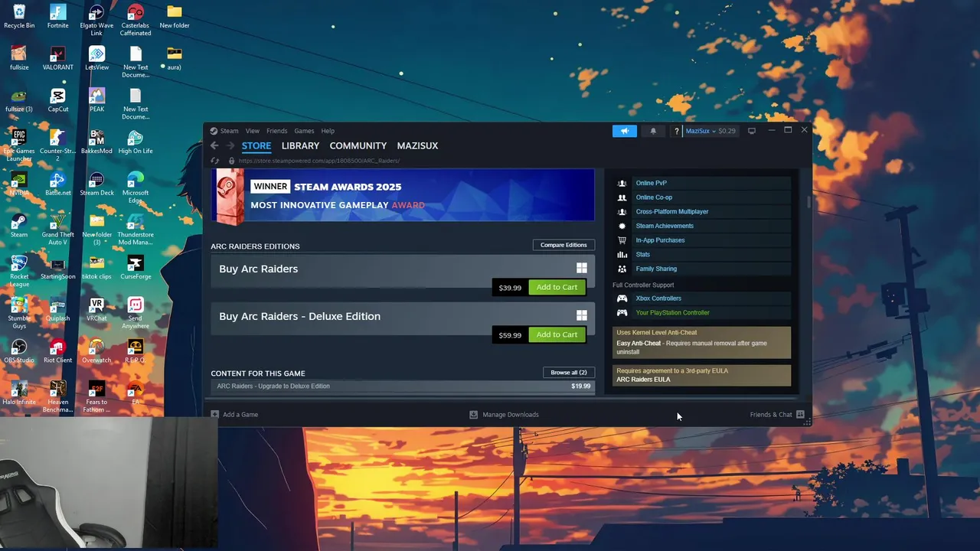Add Arc Raiders Deluxe Edition to cart
Image resolution: width=980 pixels, height=551 pixels.
[x=557, y=334]
